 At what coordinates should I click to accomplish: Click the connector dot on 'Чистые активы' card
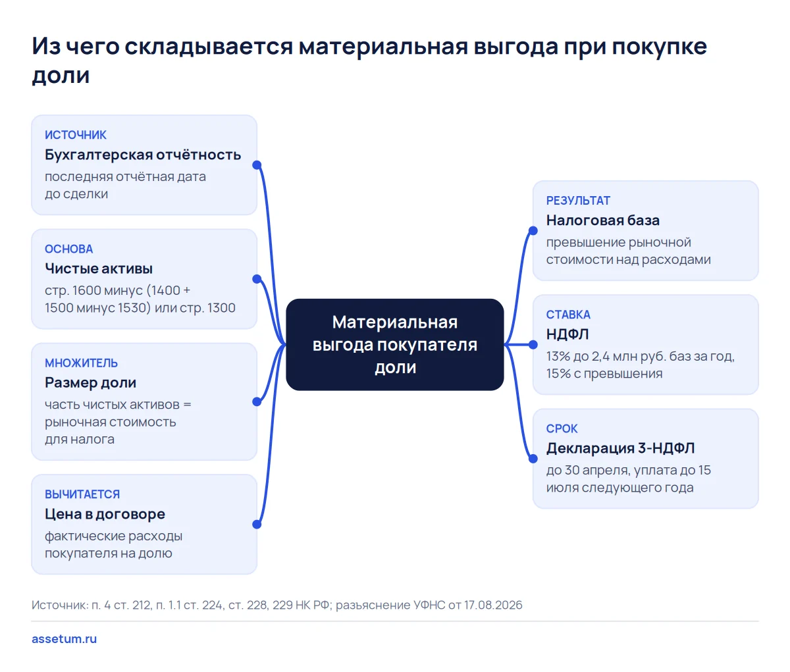[257, 279]
